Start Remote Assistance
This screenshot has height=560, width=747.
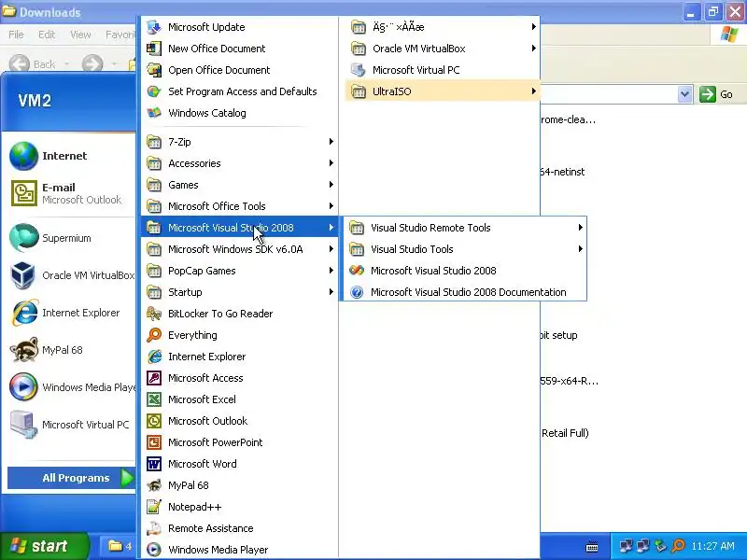(240, 528)
